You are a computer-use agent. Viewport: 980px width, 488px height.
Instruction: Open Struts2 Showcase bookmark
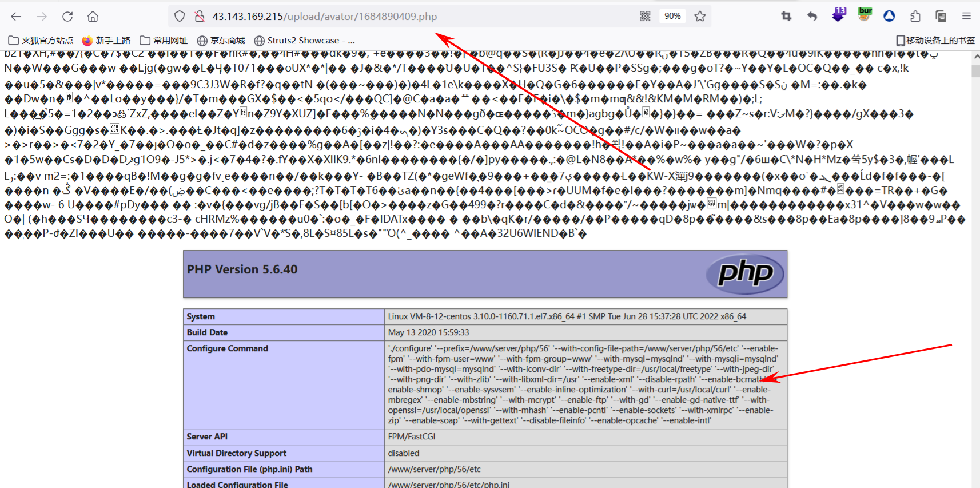click(x=305, y=41)
